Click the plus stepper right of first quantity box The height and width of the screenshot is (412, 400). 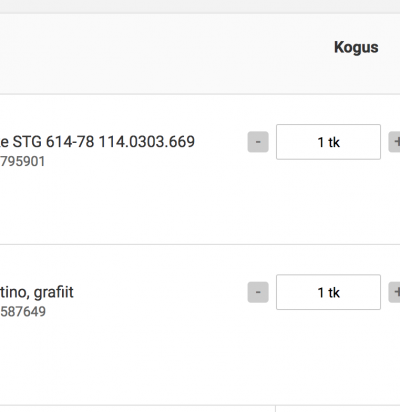click(x=395, y=142)
